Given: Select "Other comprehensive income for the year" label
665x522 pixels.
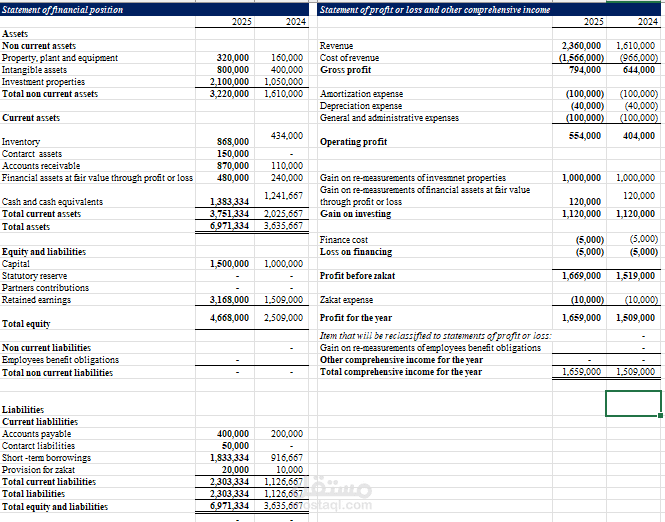Looking at the screenshot, I should point(401,360).
